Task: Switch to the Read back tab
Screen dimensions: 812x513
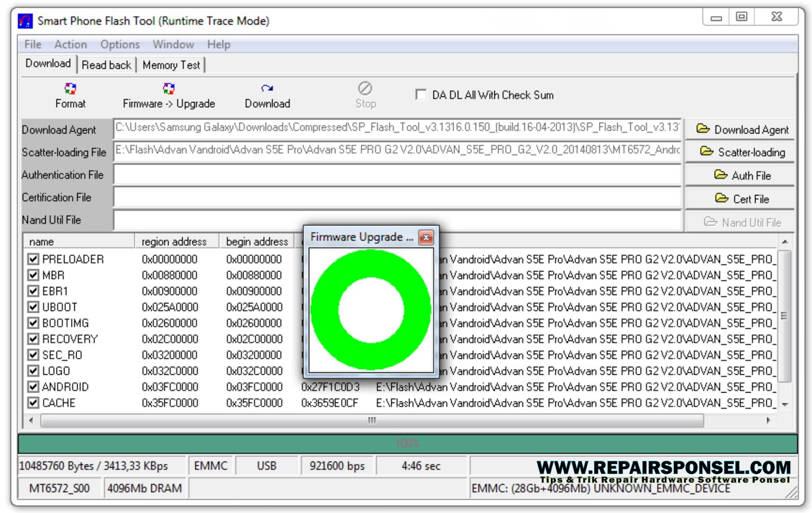Action: coord(106,65)
